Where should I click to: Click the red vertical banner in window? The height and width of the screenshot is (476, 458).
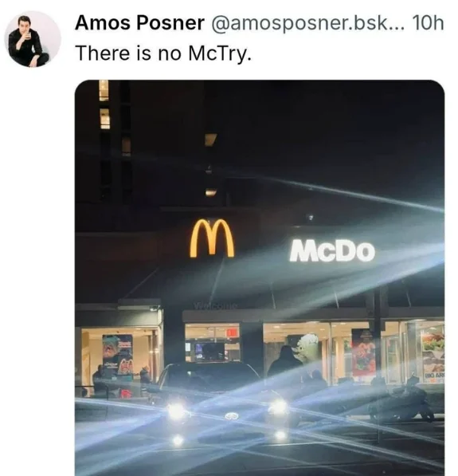coord(362,352)
